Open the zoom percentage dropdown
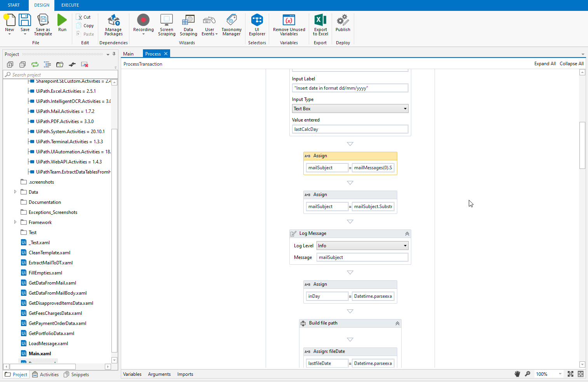This screenshot has height=382, width=588. (x=560, y=374)
